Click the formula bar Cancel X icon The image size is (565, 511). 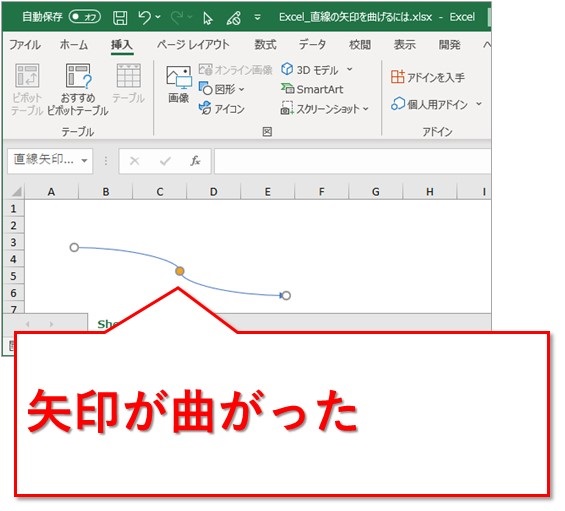coord(135,161)
